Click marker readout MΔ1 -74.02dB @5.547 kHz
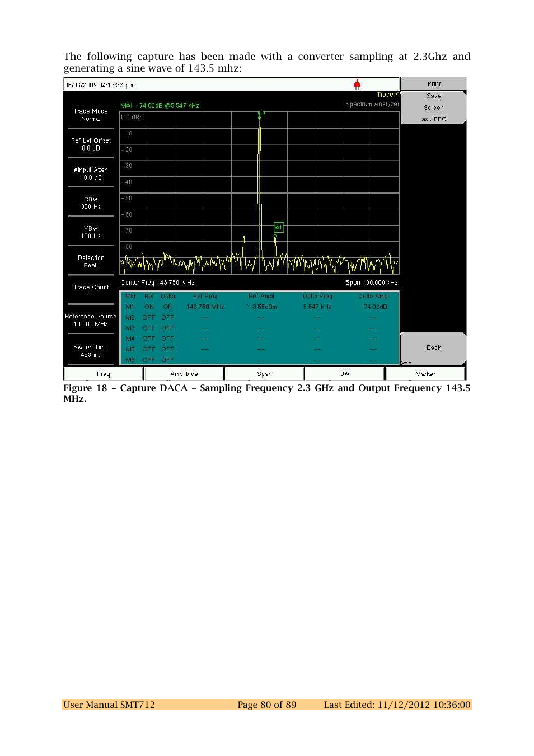The image size is (534, 756). point(160,105)
